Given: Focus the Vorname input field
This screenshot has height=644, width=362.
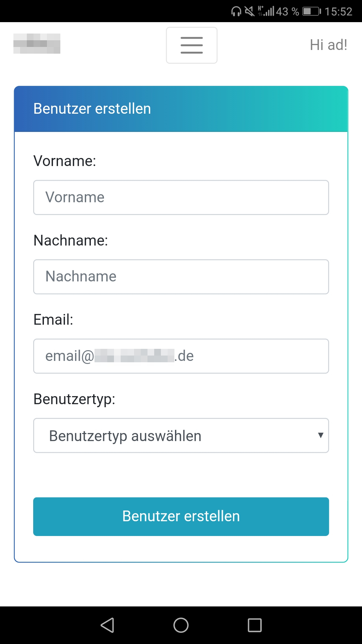Looking at the screenshot, I should [x=181, y=198].
